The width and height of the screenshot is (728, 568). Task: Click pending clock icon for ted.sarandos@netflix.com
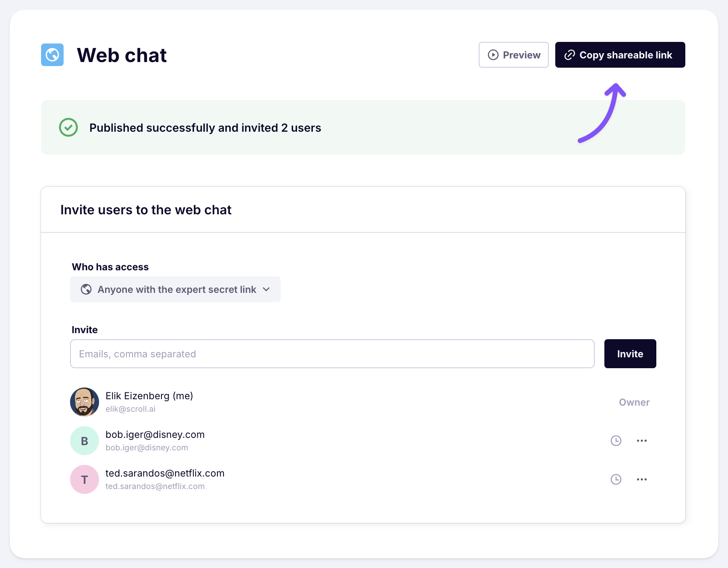[616, 479]
